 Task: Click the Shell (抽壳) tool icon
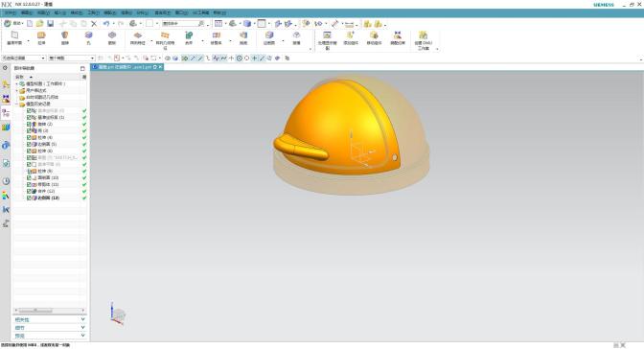[x=243, y=35]
